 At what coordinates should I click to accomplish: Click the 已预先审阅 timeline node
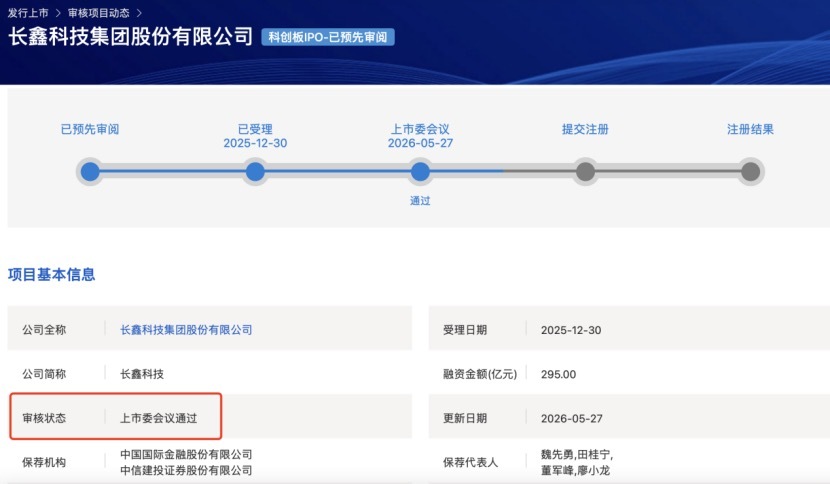[x=90, y=172]
